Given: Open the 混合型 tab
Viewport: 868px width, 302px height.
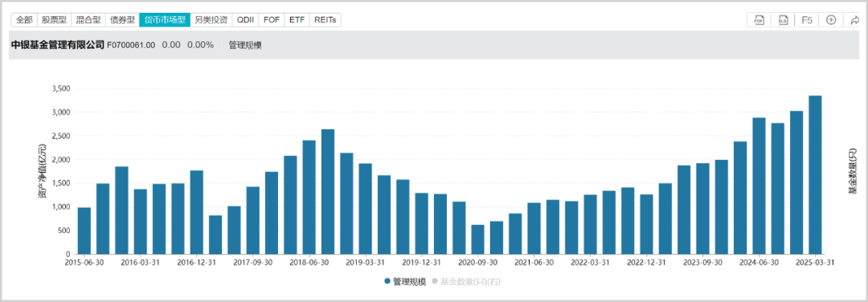Looking at the screenshot, I should 88,20.
